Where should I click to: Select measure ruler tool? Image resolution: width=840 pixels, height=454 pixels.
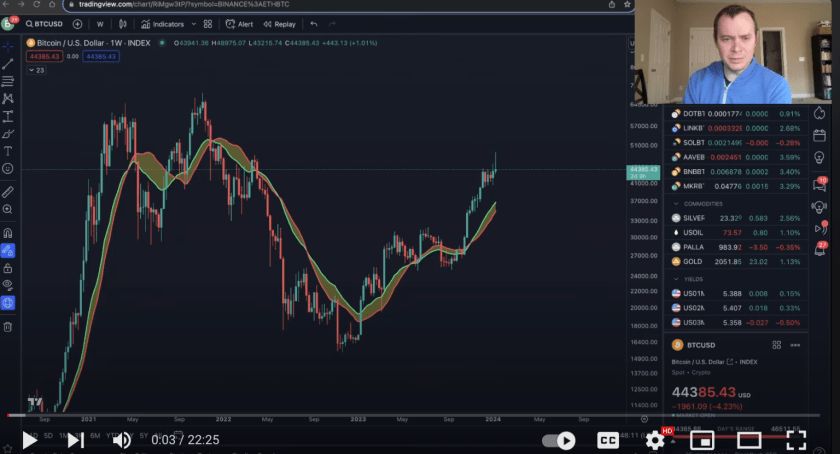coord(8,192)
